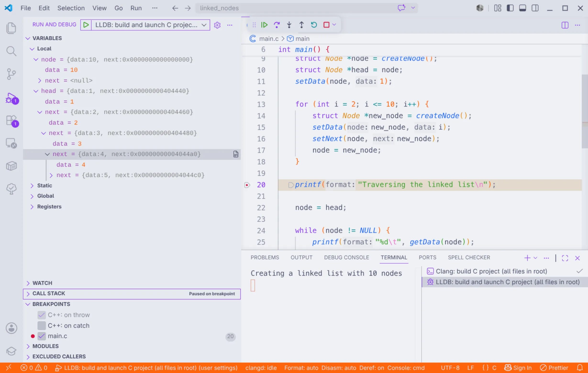Screen dimensions: 588x373
Task: Click Step Out in debug toolbar
Action: (302, 25)
